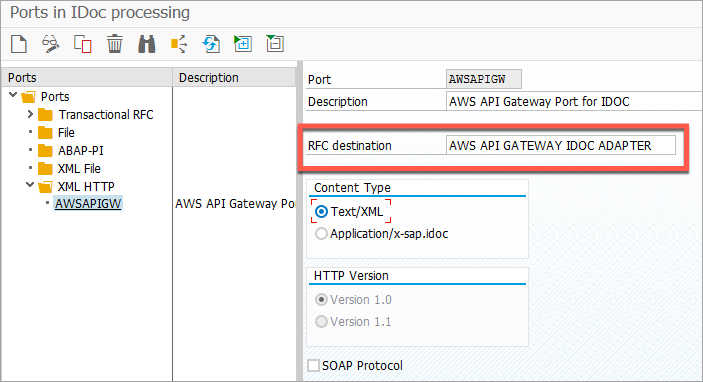
Task: Select the Transactional RFC folder
Action: click(106, 115)
